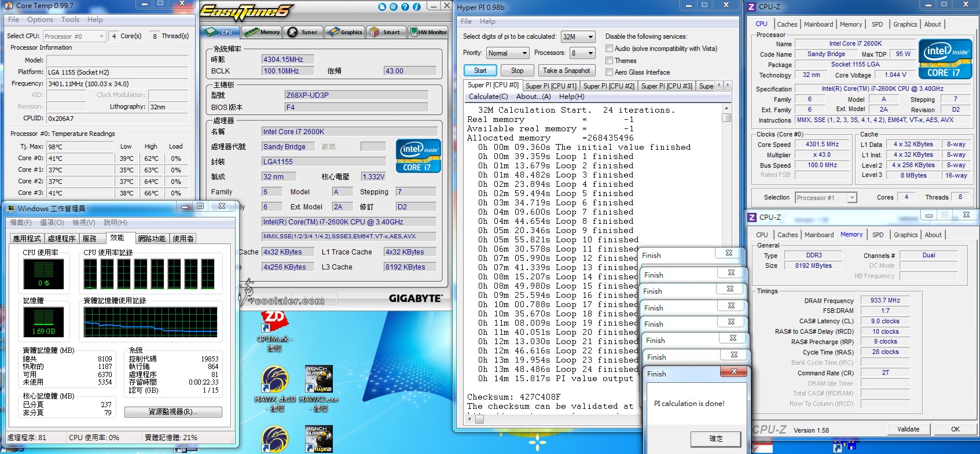The image size is (980, 454).
Task: Open the CPUMark desktop shortcut
Action: click(274, 331)
